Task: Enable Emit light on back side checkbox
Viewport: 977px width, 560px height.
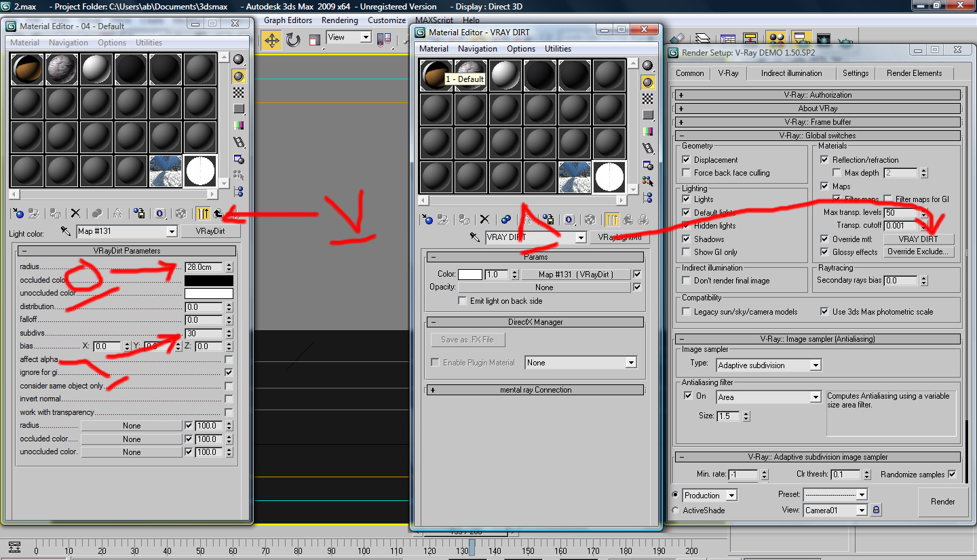Action: coord(463,301)
